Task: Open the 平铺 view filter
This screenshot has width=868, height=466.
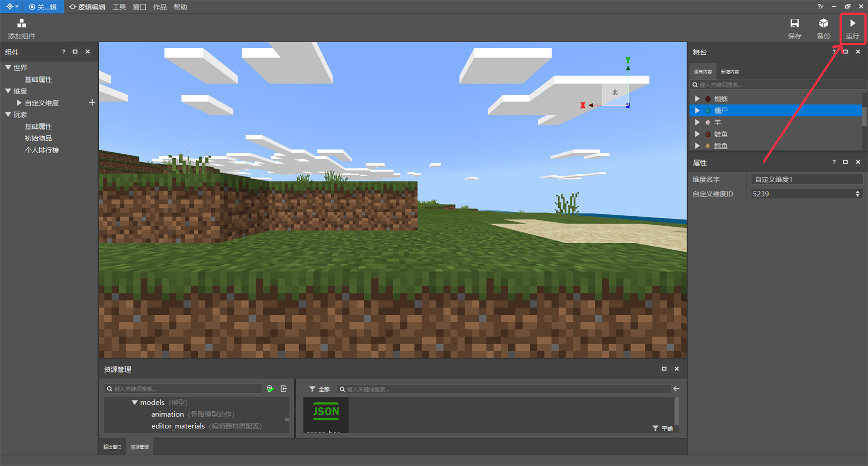Action: pyautogui.click(x=663, y=428)
